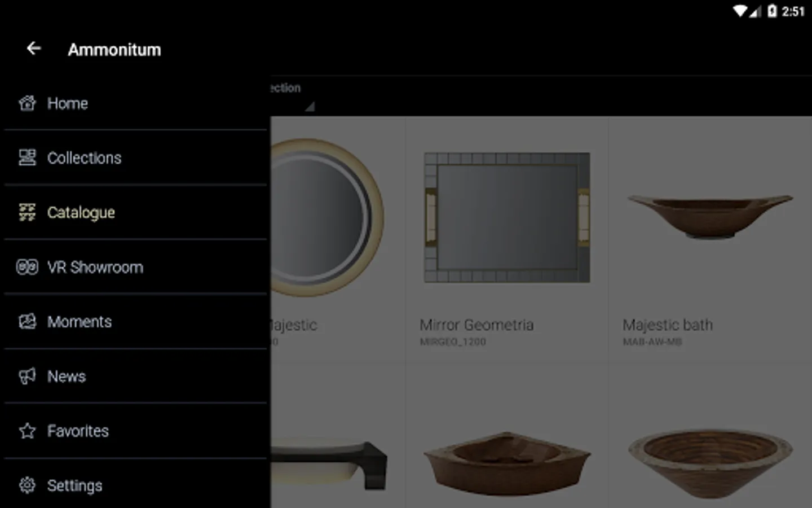The width and height of the screenshot is (812, 508).
Task: Click the Collections icon in drawer
Action: point(27,157)
